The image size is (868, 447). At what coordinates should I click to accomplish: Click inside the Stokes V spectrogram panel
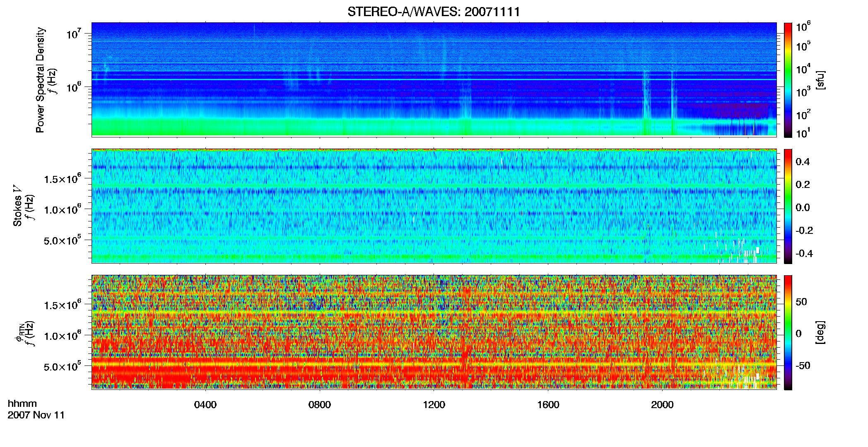(x=434, y=206)
